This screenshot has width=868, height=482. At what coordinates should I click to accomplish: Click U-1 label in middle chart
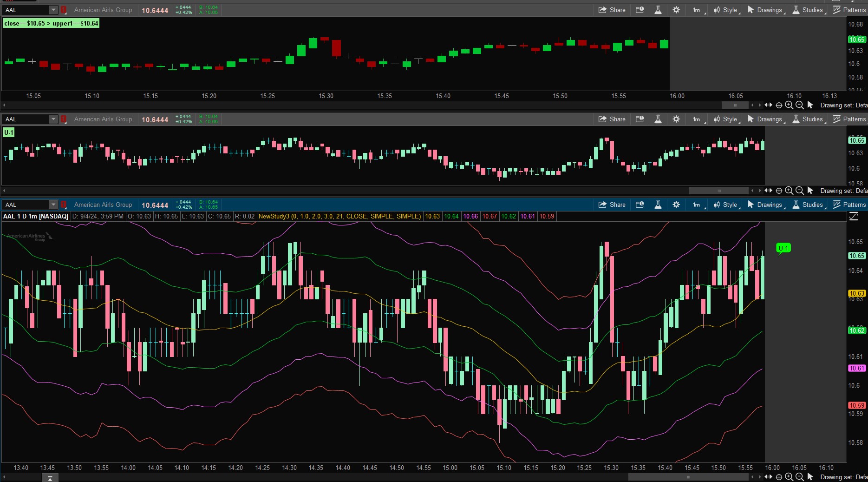9,132
